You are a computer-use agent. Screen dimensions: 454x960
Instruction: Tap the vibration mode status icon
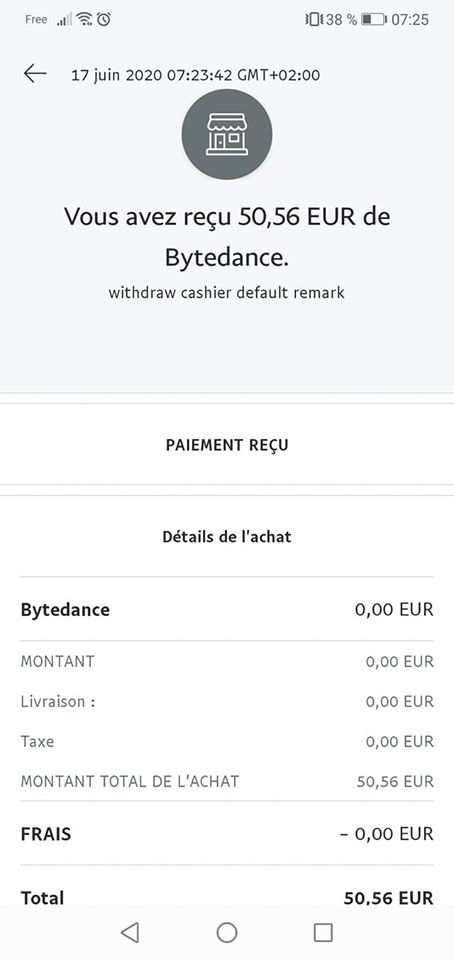(312, 20)
